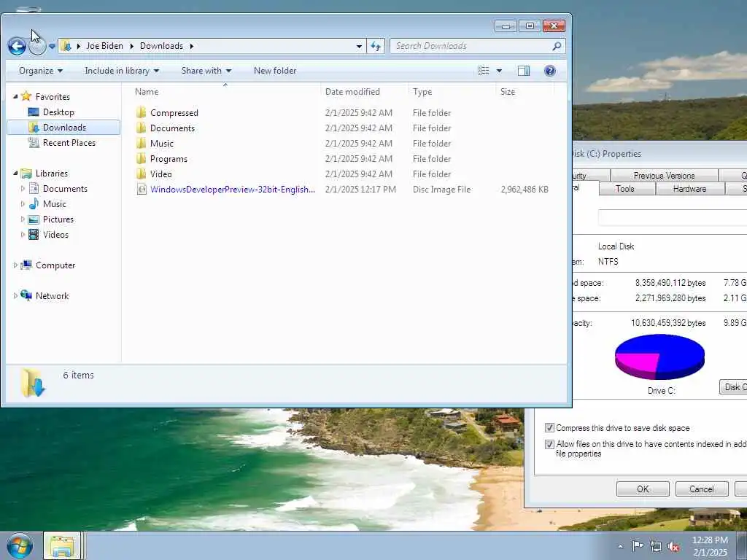
Task: Click Cancel in the Properties dialog
Action: click(701, 489)
